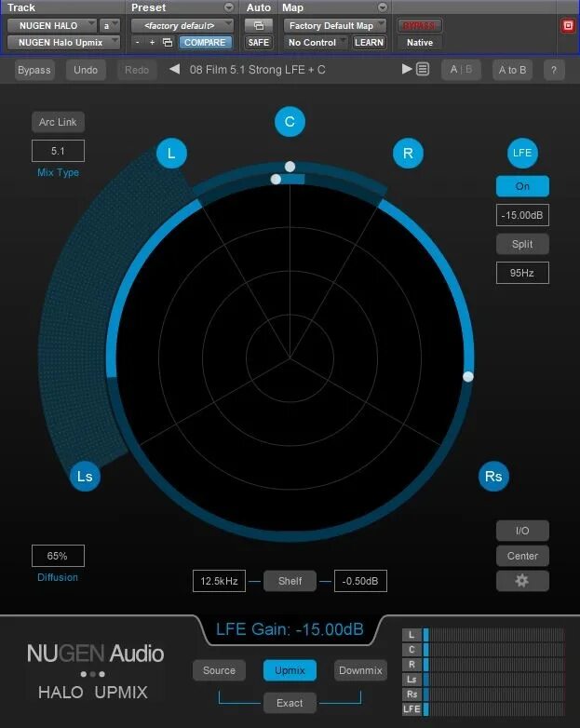Click the Mix Type label
The width and height of the screenshot is (580, 728).
tap(58, 173)
